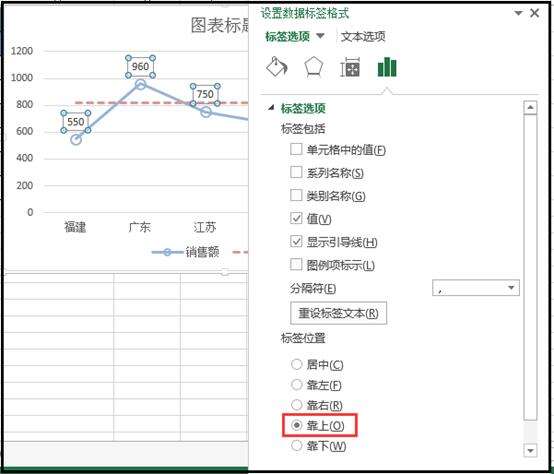Viewport: 554px width, 474px height.
Task: Collapse the 标签选项 section triangle
Action: point(271,107)
